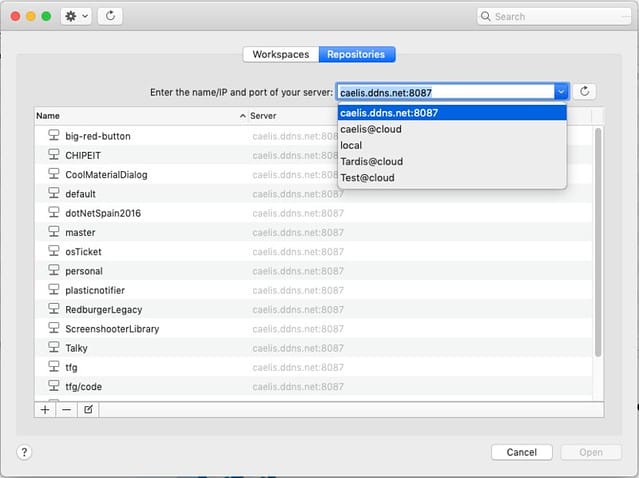Viewport: 639px width, 478px height.
Task: Click the Cancel button
Action: 522,452
